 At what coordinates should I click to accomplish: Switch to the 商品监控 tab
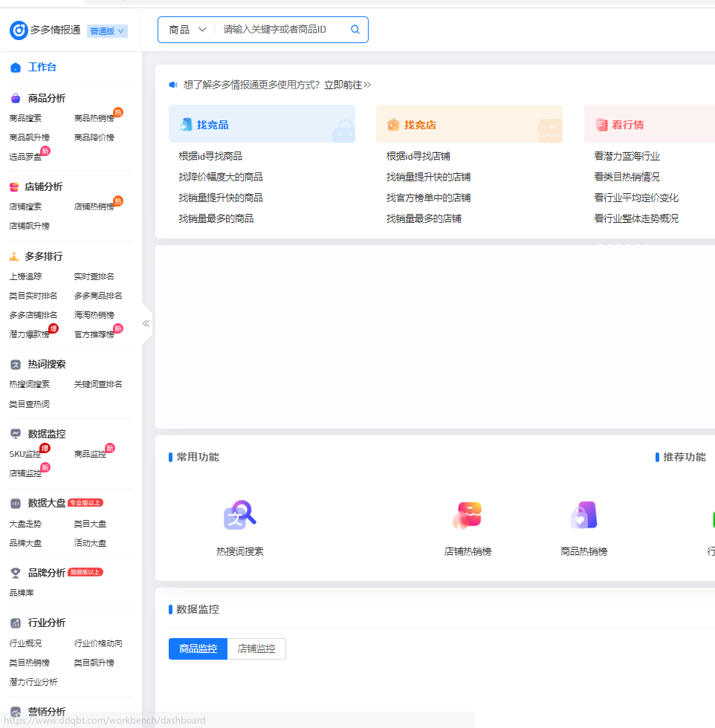[x=198, y=649]
